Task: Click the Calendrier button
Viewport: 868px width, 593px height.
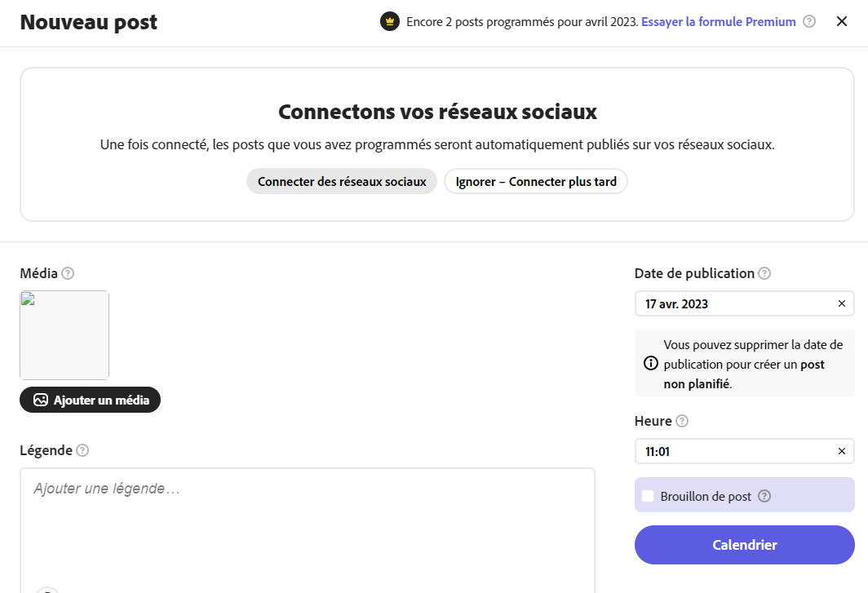Action: pos(744,545)
